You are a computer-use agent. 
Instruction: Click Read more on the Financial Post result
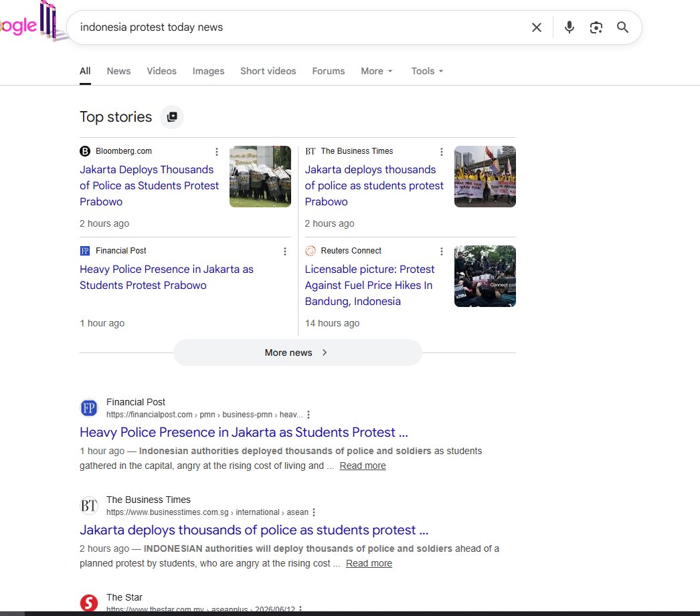(363, 466)
